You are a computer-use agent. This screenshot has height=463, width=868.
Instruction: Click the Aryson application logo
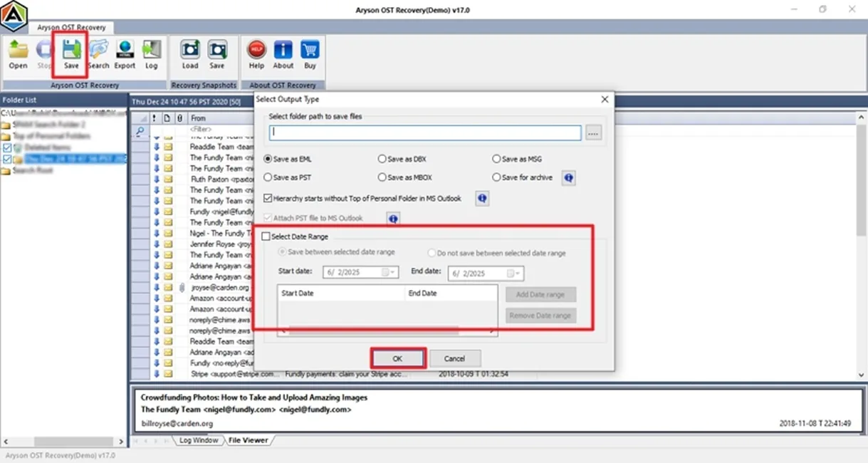(14, 16)
